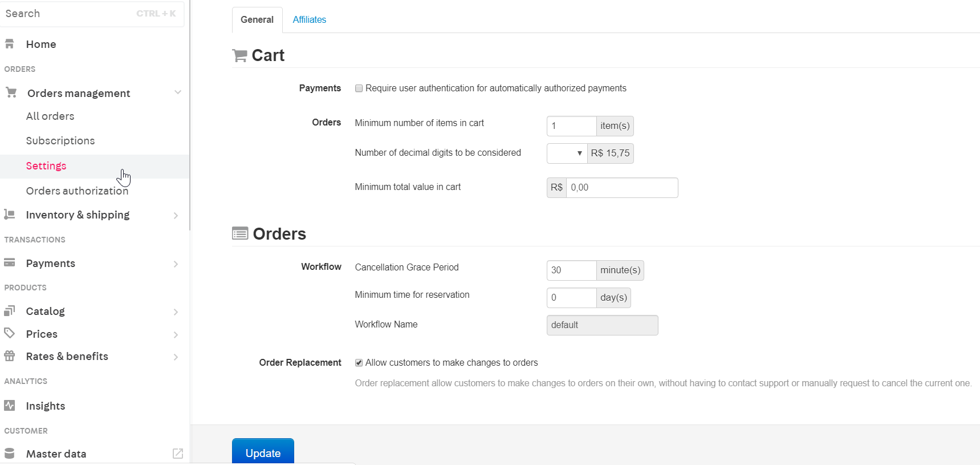Collapse the Orders management section
This screenshot has width=980, height=465.
(x=178, y=92)
